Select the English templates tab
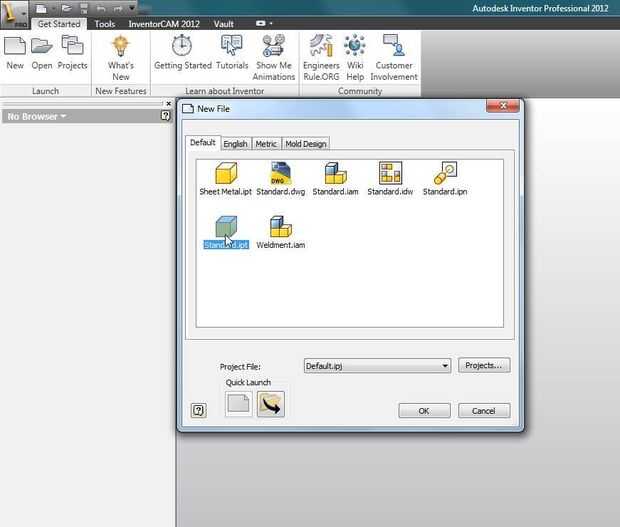 coord(235,144)
